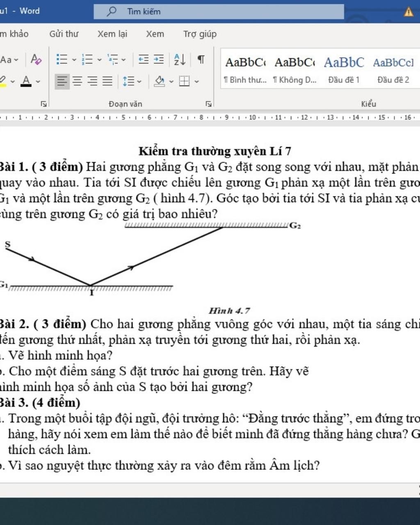Apply paragraph shading with paint bucket
Image resolution: width=420 pixels, height=525 pixels.
tap(159, 81)
